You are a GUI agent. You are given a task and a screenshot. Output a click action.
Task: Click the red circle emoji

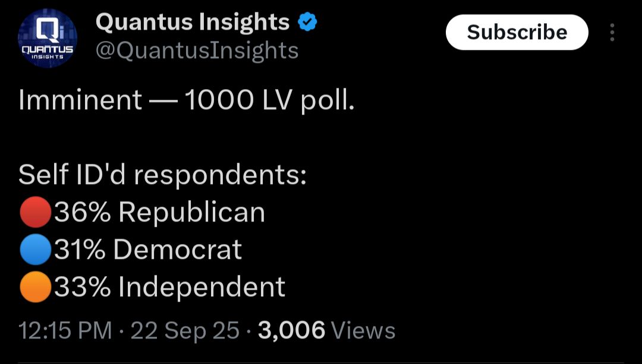pos(35,212)
